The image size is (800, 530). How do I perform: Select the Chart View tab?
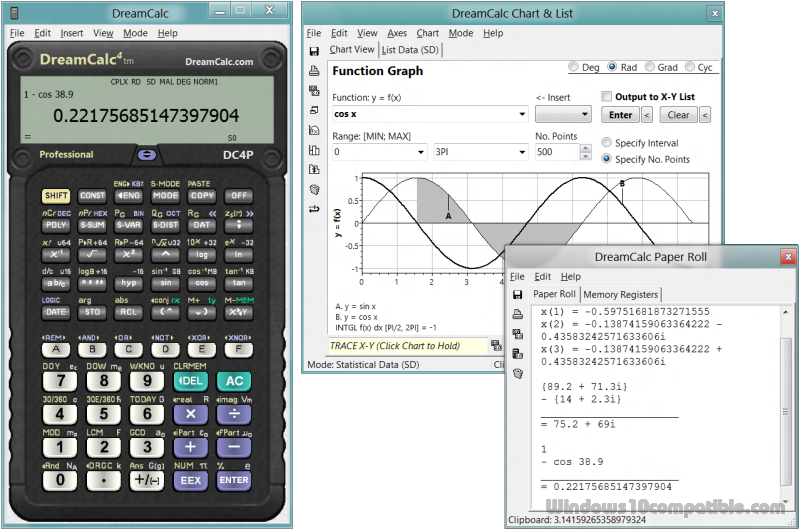click(352, 49)
